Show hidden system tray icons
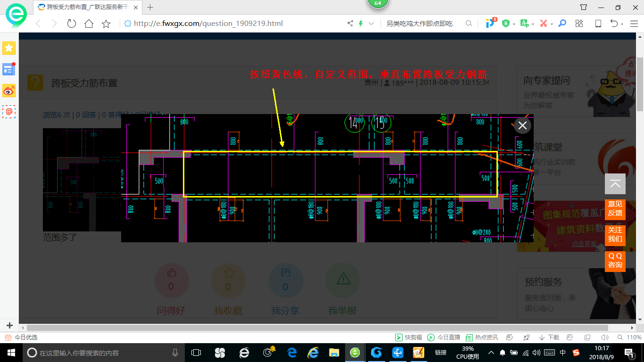This screenshot has height=362, width=644. coord(491,353)
